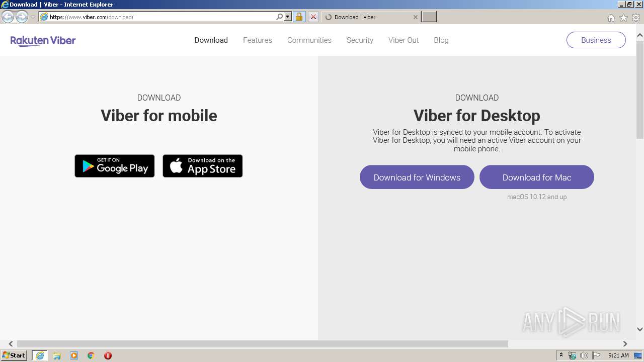Click the Action Center flag tray icon

(x=596, y=355)
